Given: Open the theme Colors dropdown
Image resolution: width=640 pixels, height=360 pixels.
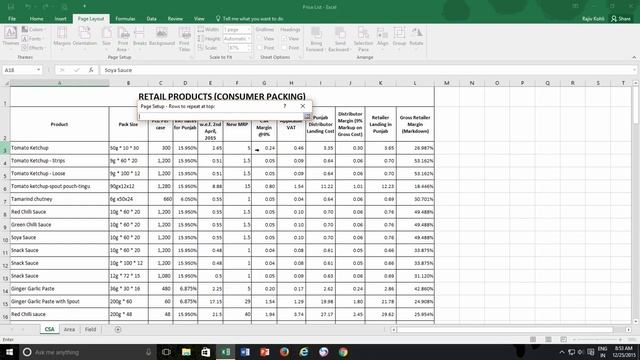Looking at the screenshot, I should 33,29.
